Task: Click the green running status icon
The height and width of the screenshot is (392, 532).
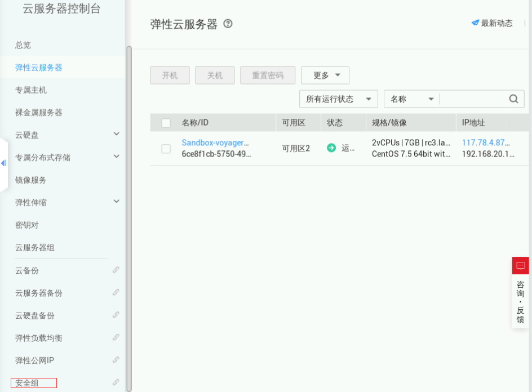Action: click(x=331, y=148)
